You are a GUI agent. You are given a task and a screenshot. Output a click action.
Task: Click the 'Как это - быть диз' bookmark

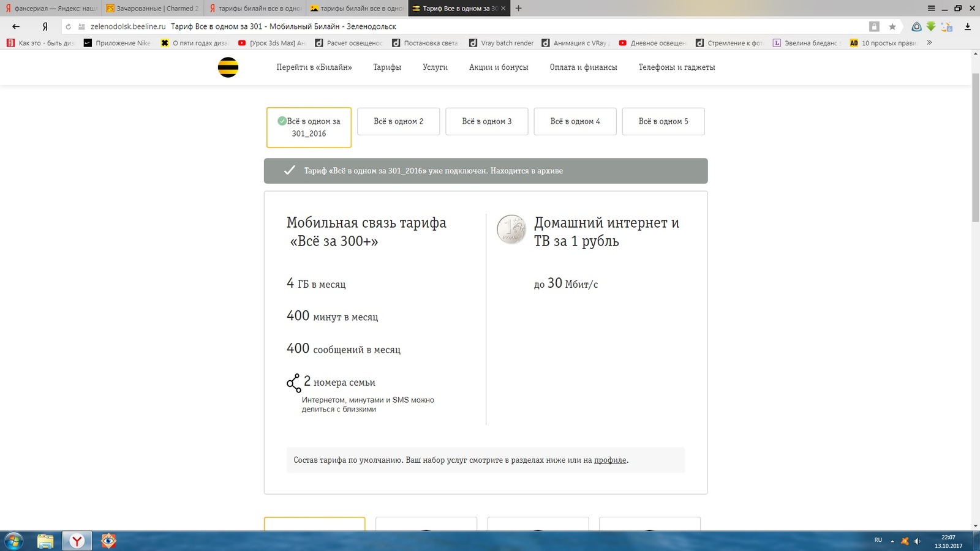(x=40, y=43)
